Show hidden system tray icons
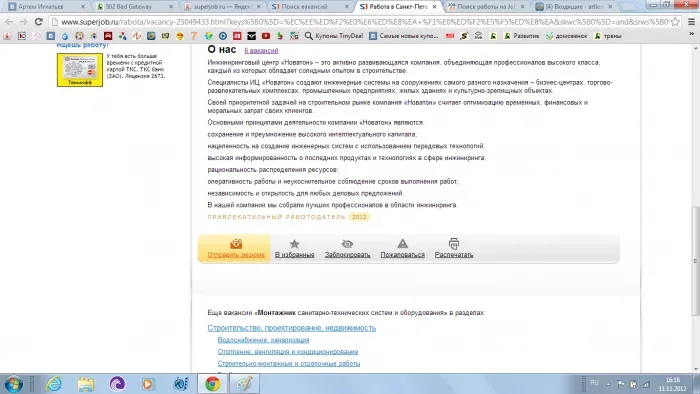Screen dimensions: 700x394 coord(608,384)
